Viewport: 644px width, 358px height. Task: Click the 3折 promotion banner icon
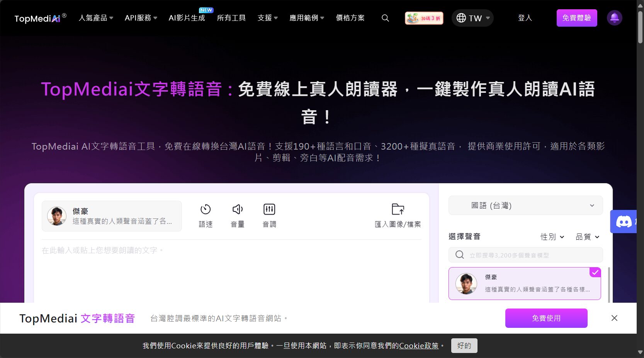coord(424,18)
